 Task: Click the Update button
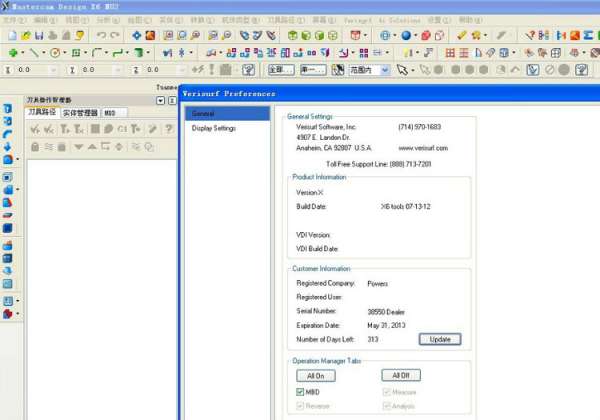(440, 339)
